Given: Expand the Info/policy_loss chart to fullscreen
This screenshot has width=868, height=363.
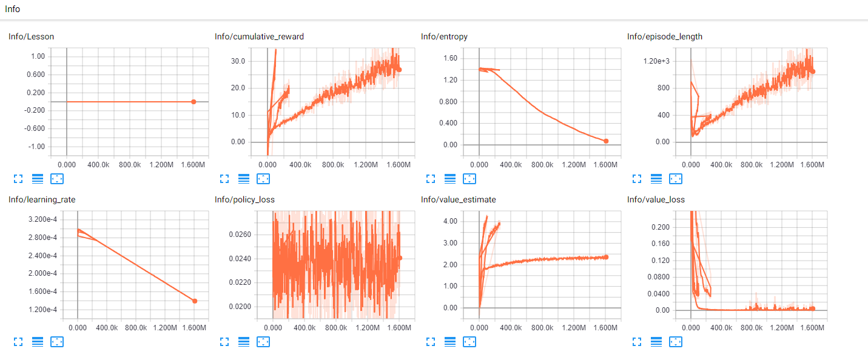Looking at the screenshot, I should 224,341.
